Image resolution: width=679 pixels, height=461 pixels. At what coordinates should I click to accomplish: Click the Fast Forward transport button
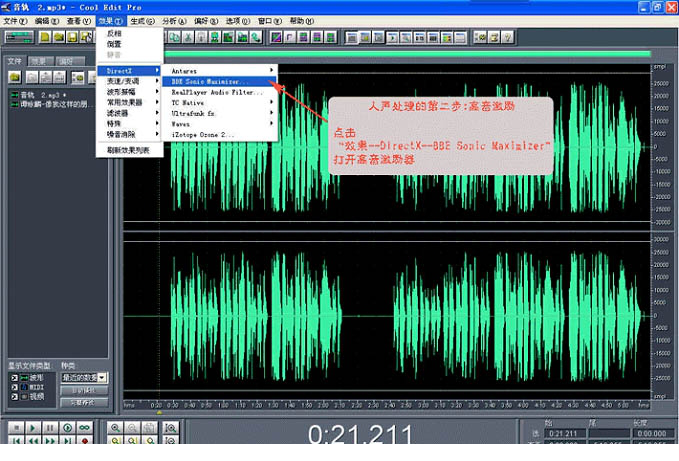(50, 440)
